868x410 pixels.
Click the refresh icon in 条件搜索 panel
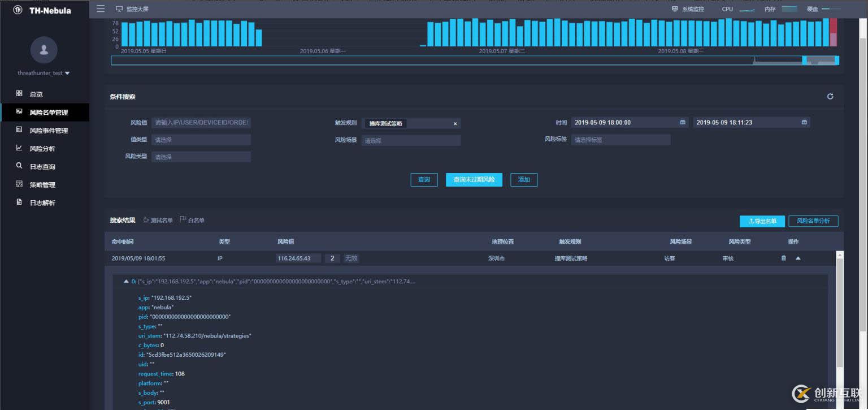830,97
